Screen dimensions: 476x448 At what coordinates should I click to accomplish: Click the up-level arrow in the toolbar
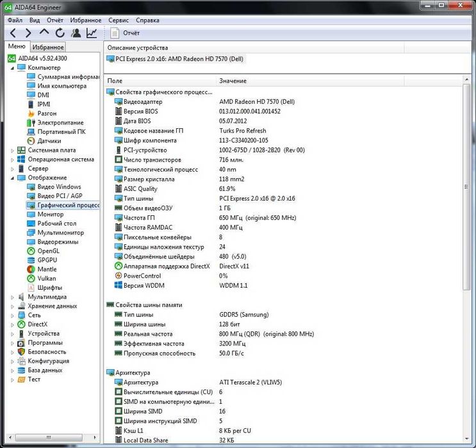pos(44,31)
